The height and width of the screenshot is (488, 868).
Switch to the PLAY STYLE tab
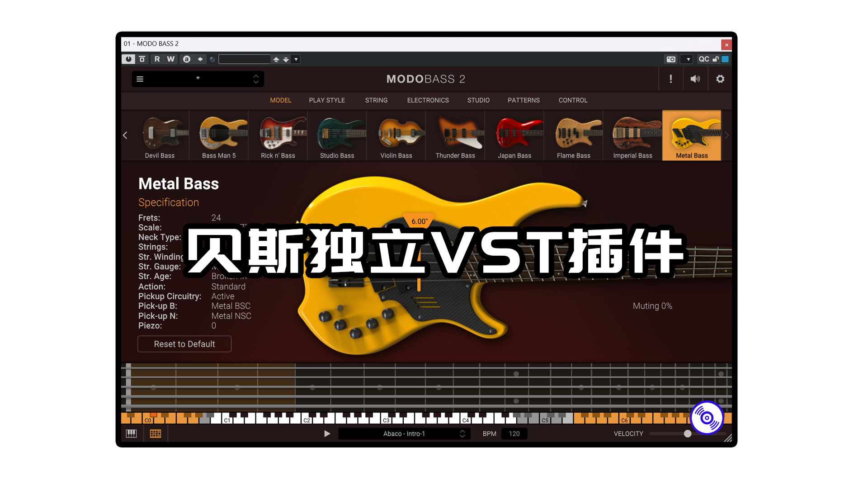(327, 101)
